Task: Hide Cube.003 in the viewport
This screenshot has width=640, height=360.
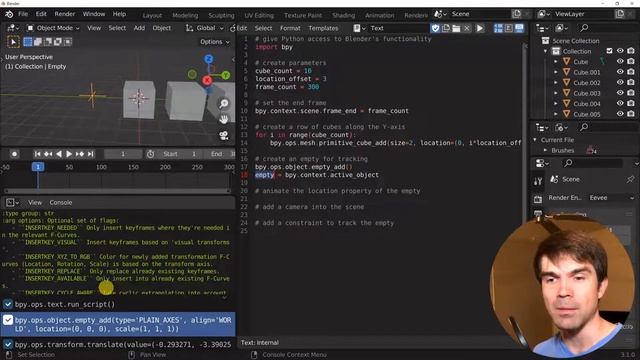Action: pos(620,93)
